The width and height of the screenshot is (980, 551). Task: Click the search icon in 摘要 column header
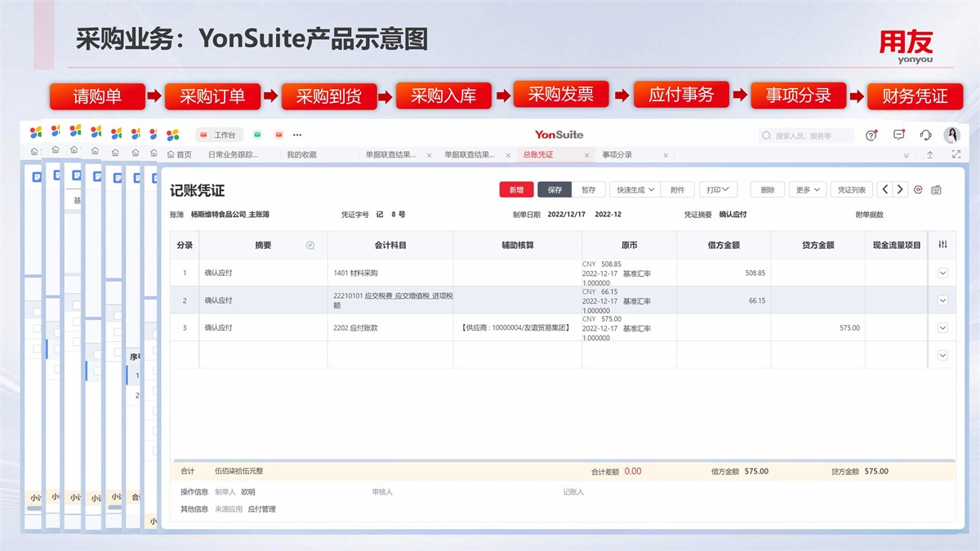pos(310,245)
